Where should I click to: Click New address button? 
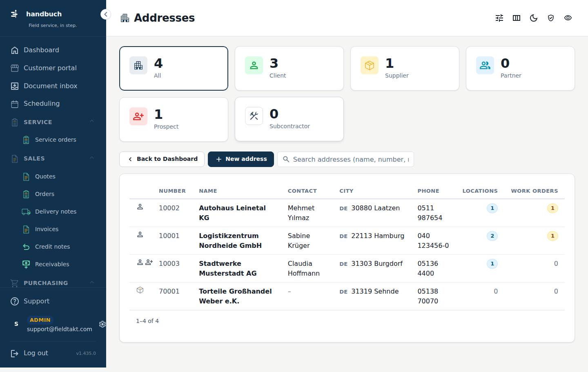241,159
